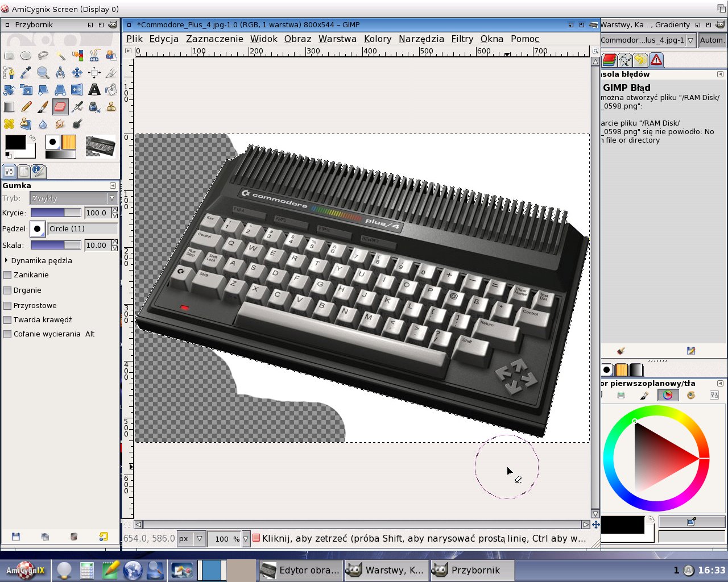This screenshot has height=582, width=728.
Task: Select the Flip tool
Action: (77, 90)
